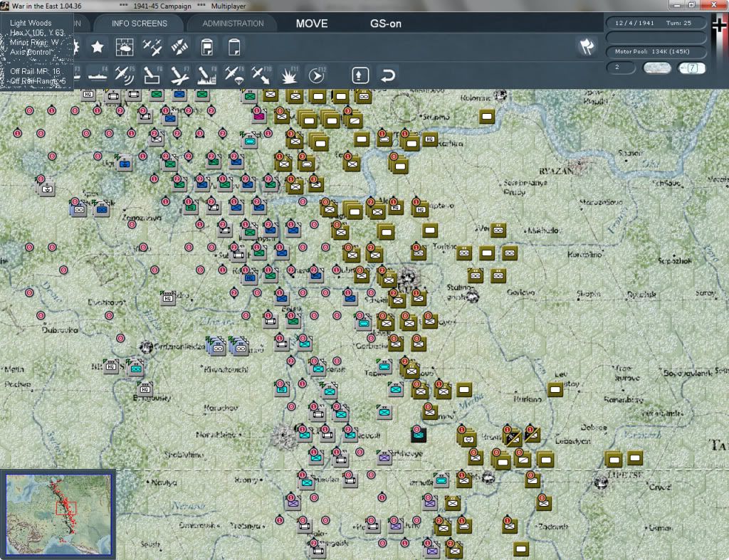Open the empty clipboard icon
This screenshot has width=729, height=560.
click(x=234, y=47)
